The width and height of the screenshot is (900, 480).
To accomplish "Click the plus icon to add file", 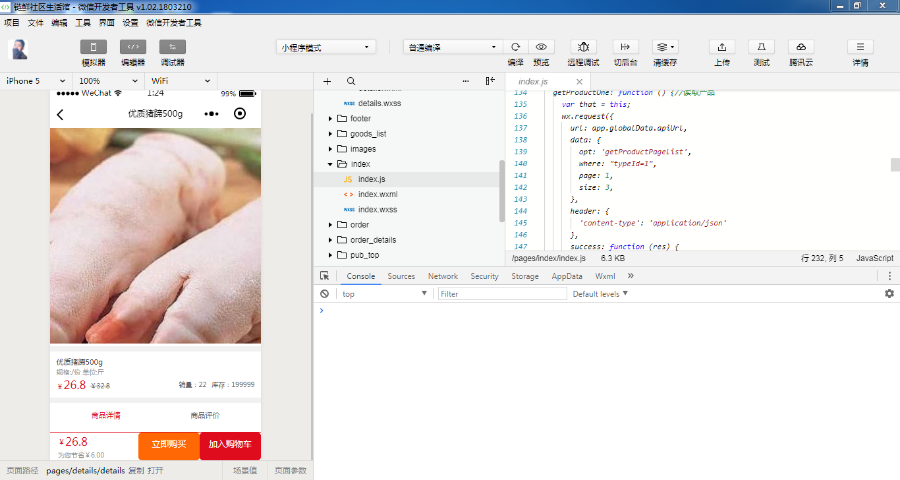I will coord(327,81).
